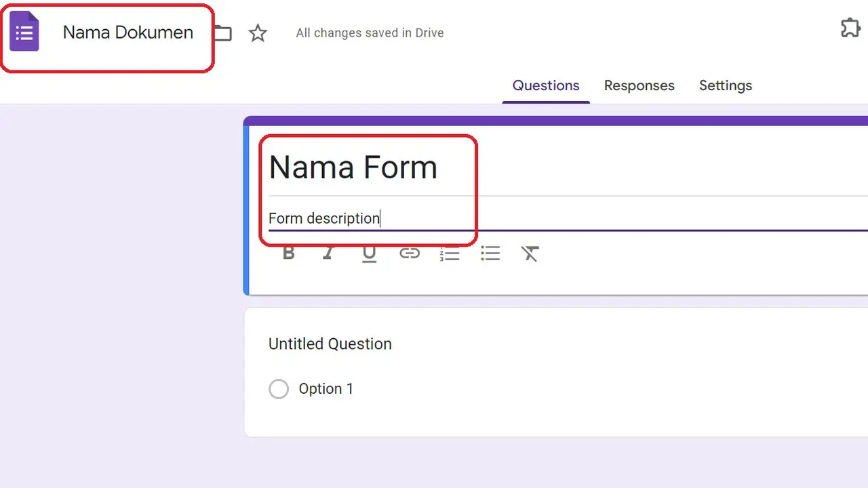Select the Bulleted list icon

pos(490,253)
